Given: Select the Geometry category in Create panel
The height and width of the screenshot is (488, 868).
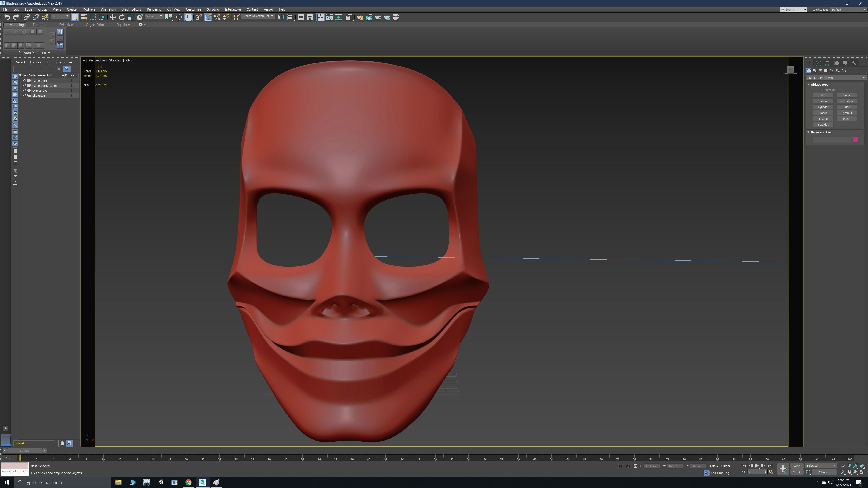Looking at the screenshot, I should coord(809,71).
